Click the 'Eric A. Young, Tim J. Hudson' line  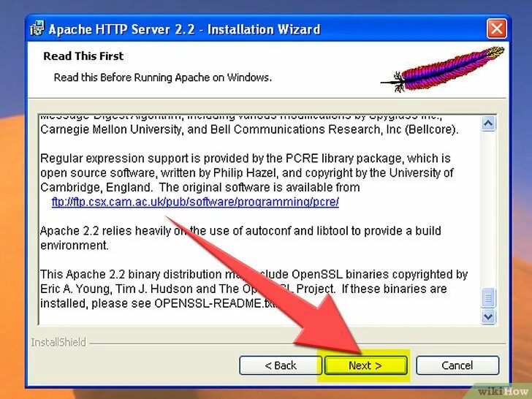point(243,289)
